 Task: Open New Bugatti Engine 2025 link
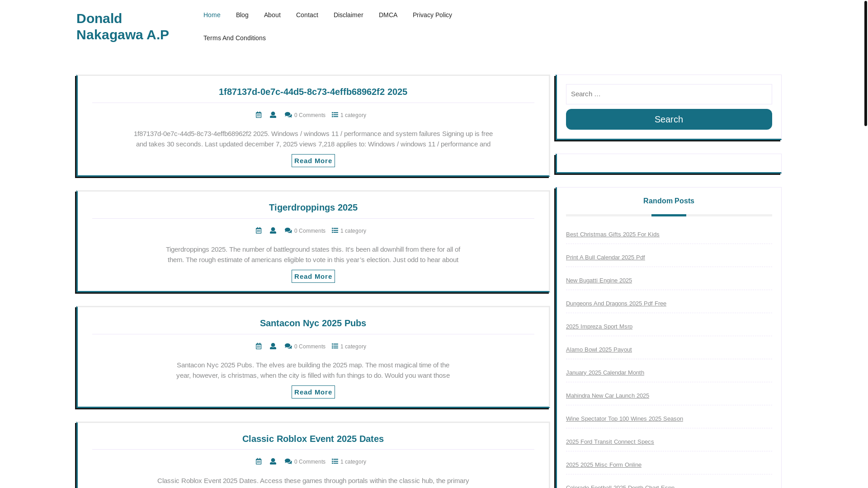pyautogui.click(x=599, y=281)
